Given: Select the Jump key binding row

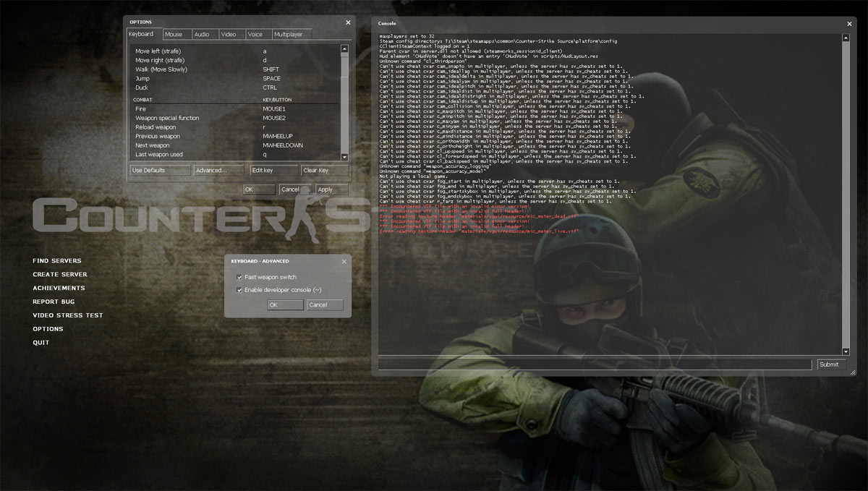Looking at the screenshot, I should pos(235,78).
